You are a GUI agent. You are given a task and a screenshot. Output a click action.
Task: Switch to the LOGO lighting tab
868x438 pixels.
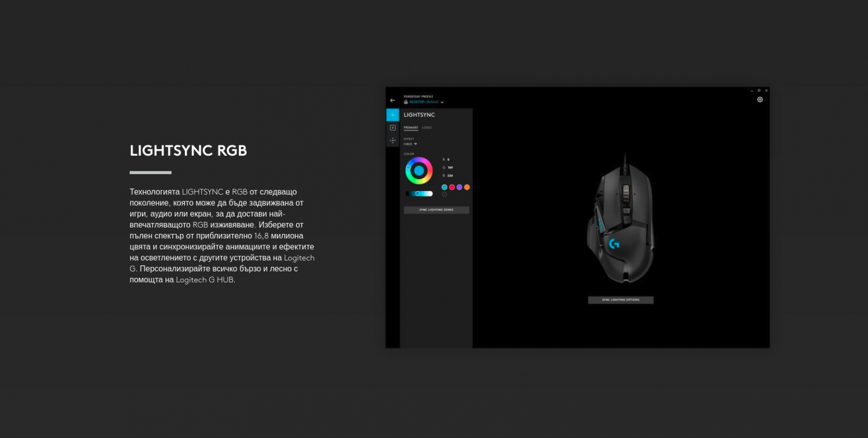coord(427,128)
